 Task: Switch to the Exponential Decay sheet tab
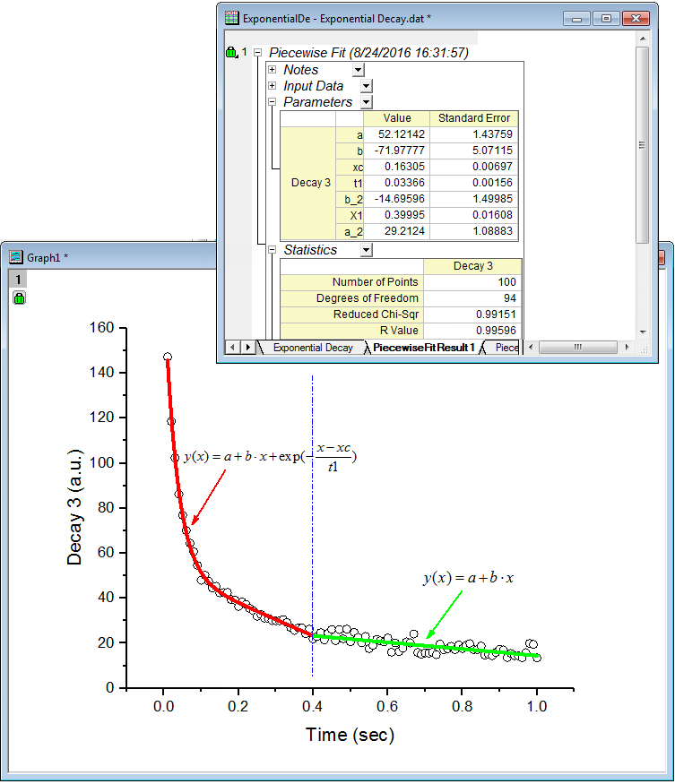pyautogui.click(x=312, y=348)
